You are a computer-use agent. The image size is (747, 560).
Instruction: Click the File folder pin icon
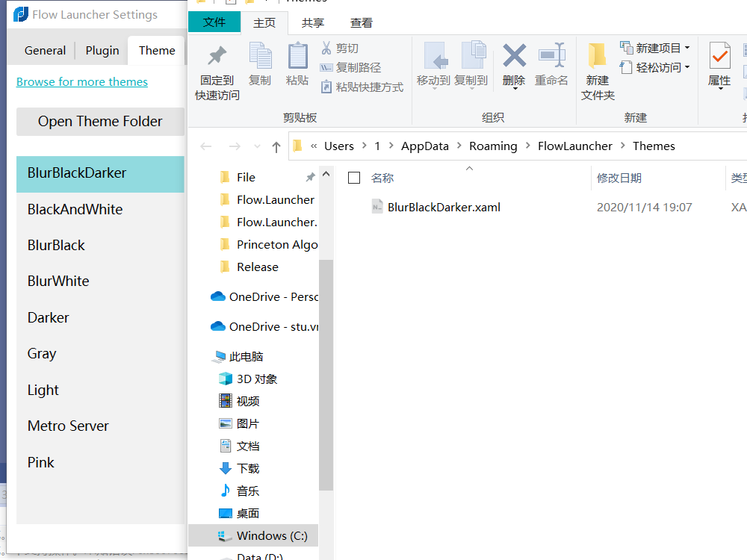(311, 177)
